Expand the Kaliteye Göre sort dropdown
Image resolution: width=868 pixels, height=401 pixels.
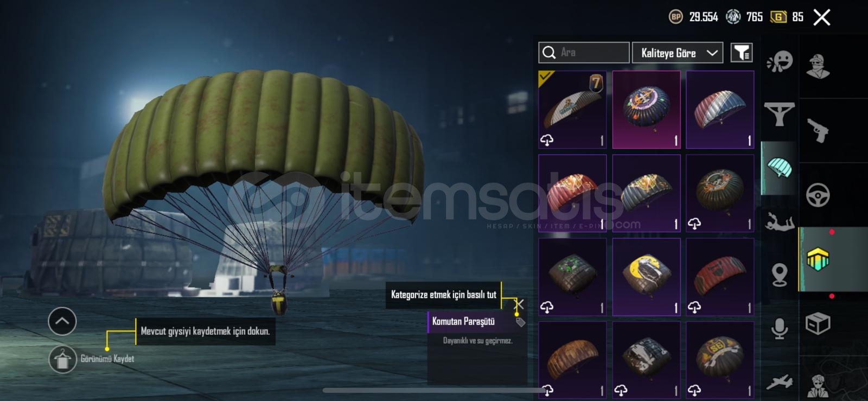678,53
